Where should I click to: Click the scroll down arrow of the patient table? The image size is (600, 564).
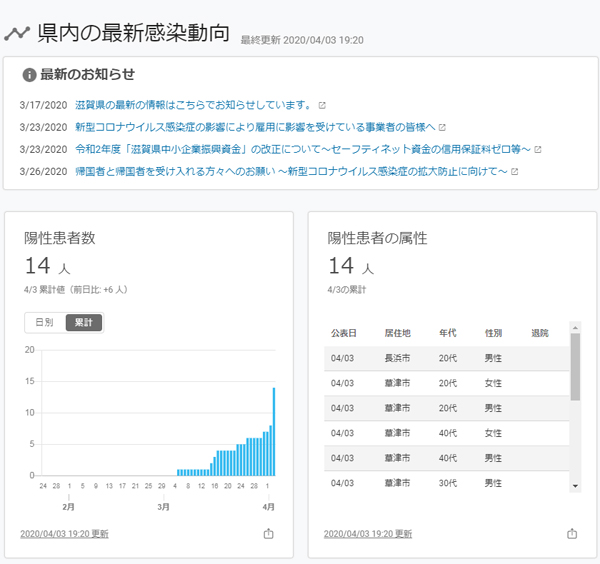point(575,486)
